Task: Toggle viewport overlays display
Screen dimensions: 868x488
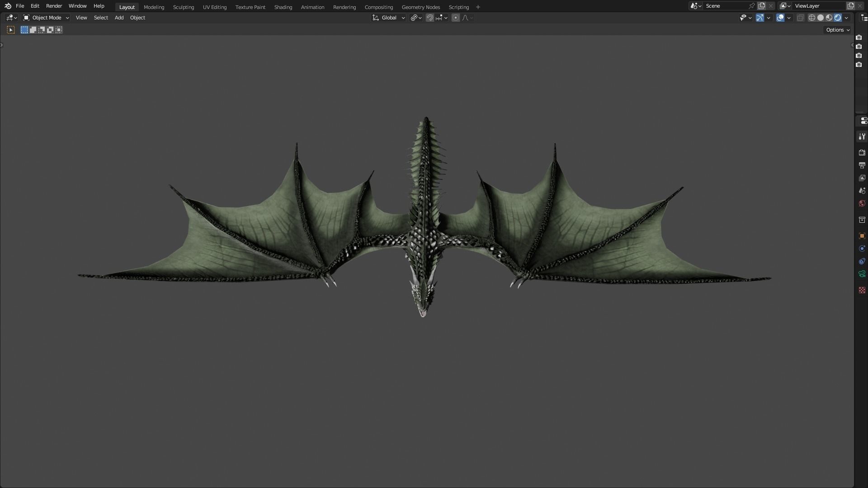Action: (780, 18)
